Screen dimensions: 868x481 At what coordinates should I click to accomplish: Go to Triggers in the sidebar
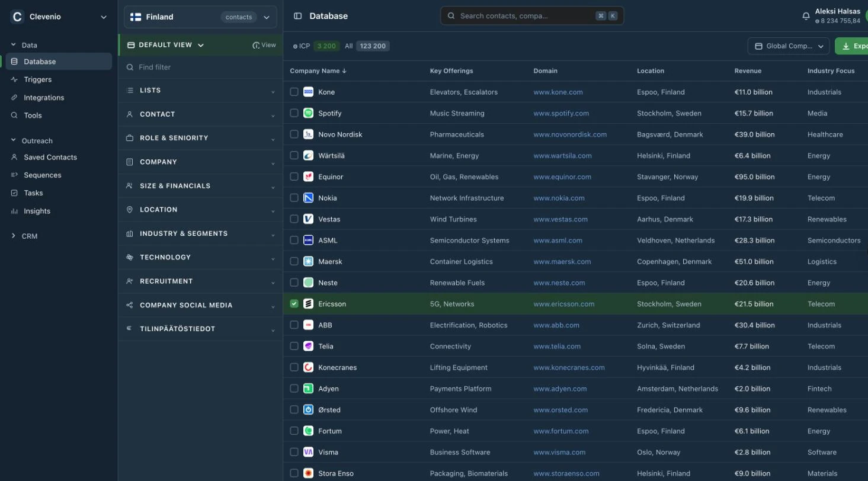(x=59, y=79)
